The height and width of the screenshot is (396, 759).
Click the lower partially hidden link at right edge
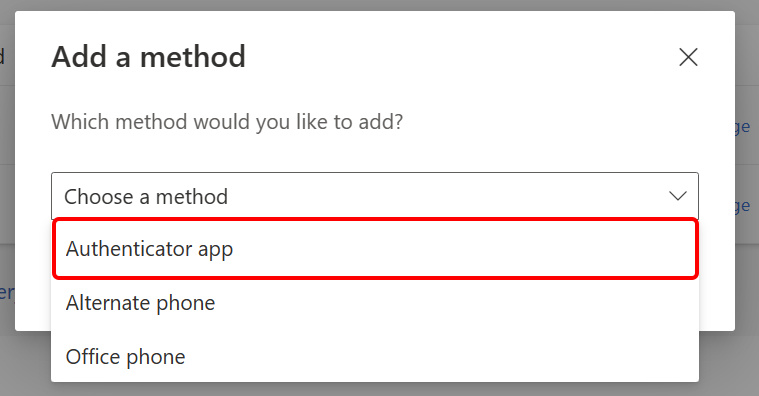[743, 206]
